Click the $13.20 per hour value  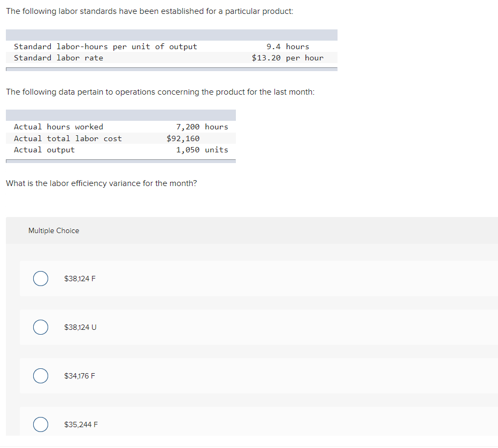(x=288, y=58)
